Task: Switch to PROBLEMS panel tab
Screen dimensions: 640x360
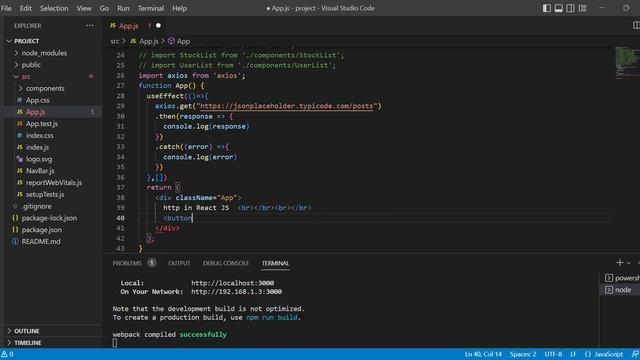Action: 127,263
